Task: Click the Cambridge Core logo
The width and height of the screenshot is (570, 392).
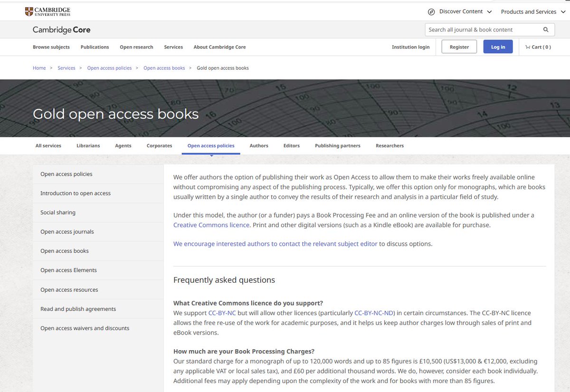Action: (x=61, y=30)
